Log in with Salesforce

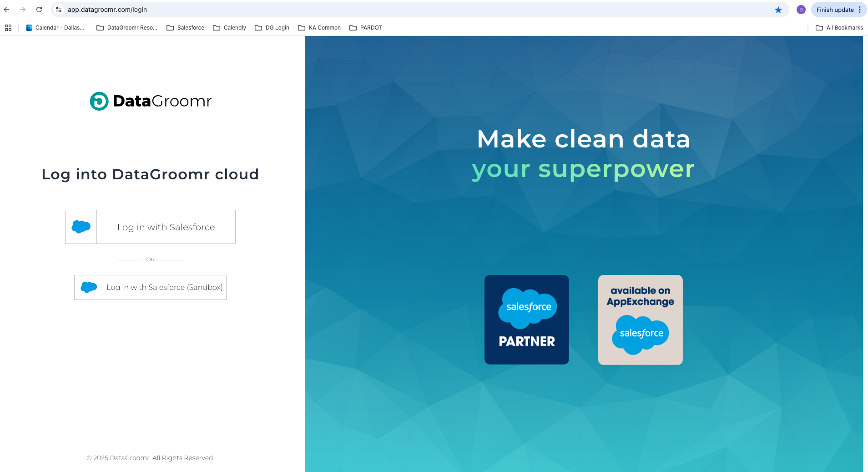point(150,227)
